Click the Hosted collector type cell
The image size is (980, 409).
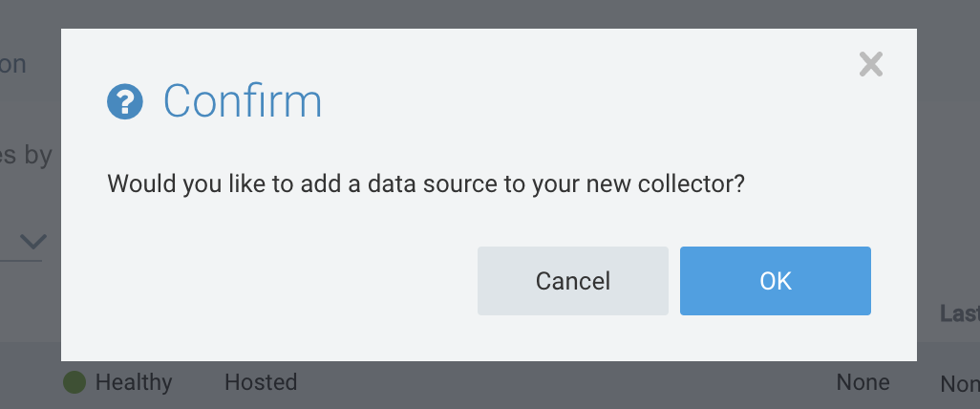tap(261, 383)
